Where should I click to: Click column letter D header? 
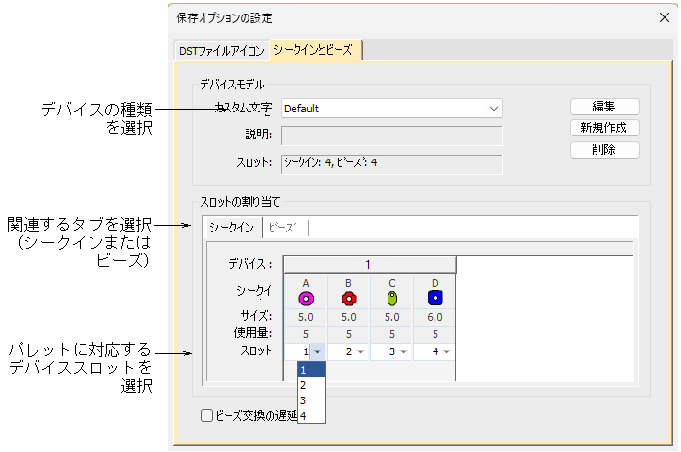[x=435, y=284]
